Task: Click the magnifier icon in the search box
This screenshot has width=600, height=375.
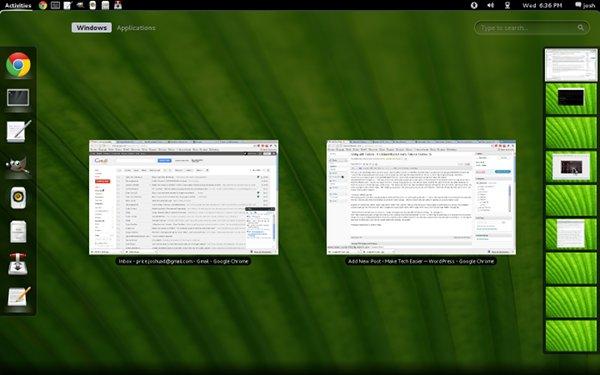Action: (x=581, y=28)
